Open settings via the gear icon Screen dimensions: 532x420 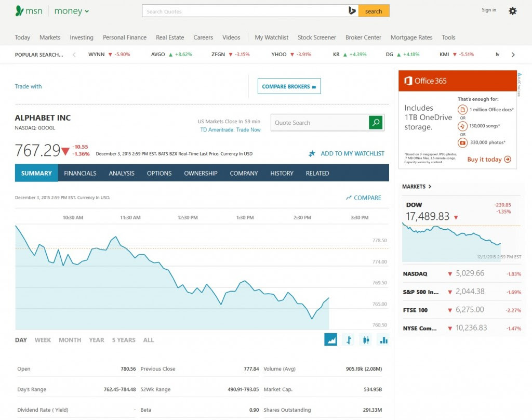click(512, 11)
